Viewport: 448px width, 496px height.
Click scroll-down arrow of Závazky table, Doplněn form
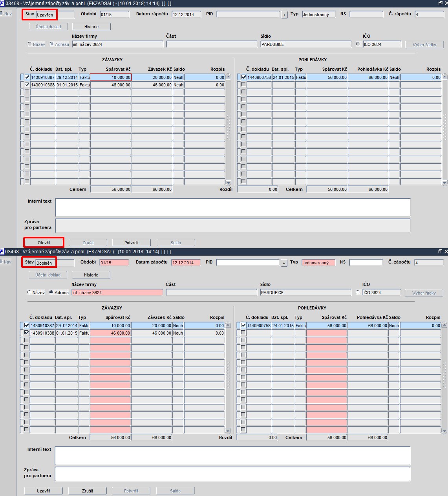click(x=228, y=431)
